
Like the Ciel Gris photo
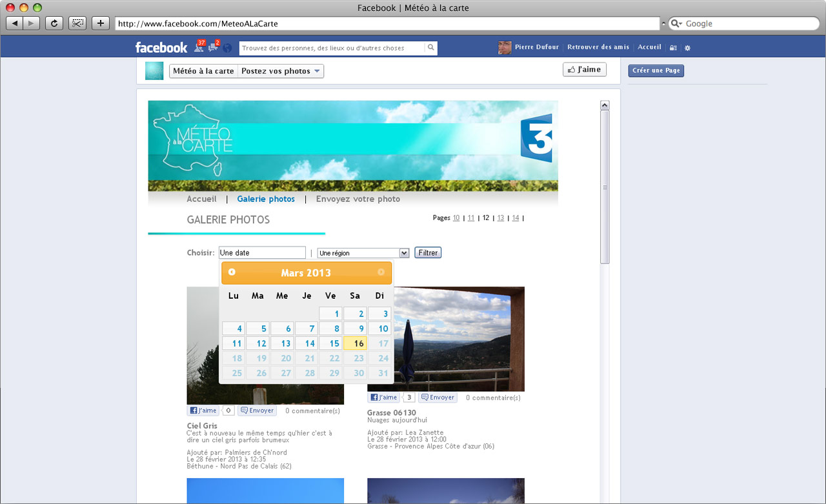pyautogui.click(x=203, y=410)
